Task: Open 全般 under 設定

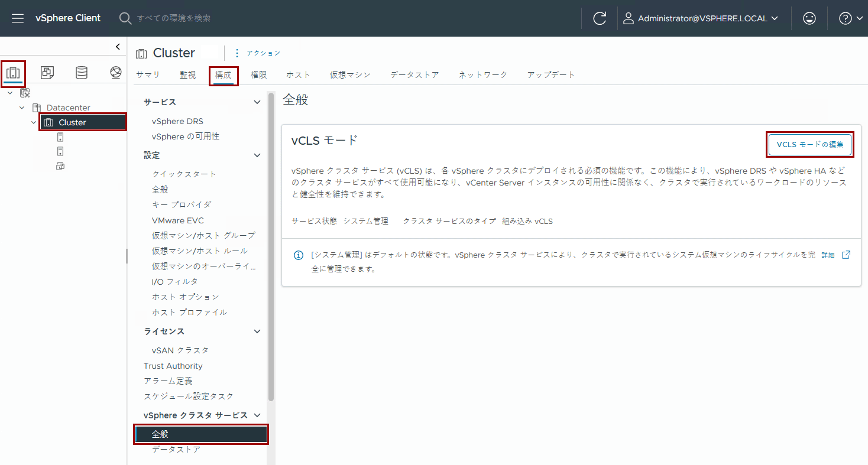Action: (160, 189)
